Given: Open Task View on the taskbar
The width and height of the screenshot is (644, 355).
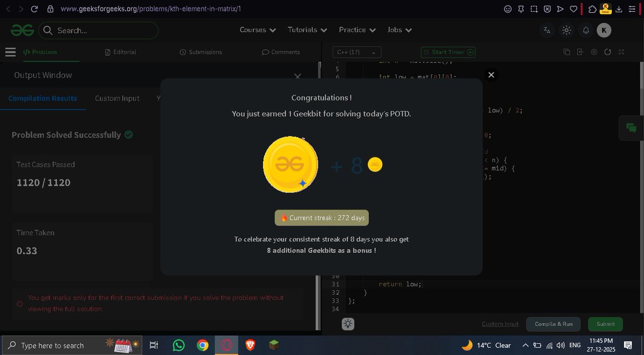Looking at the screenshot, I should click(x=154, y=345).
